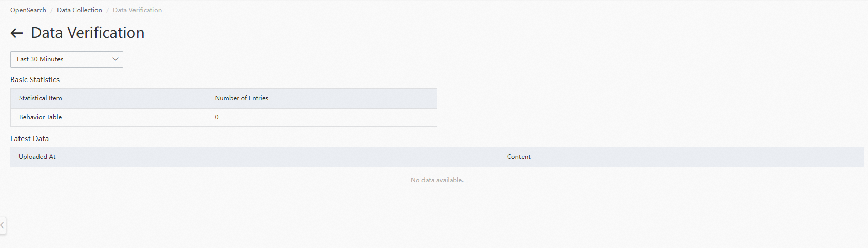Go to OpenSearch breadcrumb link
Screen dimensions: 868x248
(28, 10)
